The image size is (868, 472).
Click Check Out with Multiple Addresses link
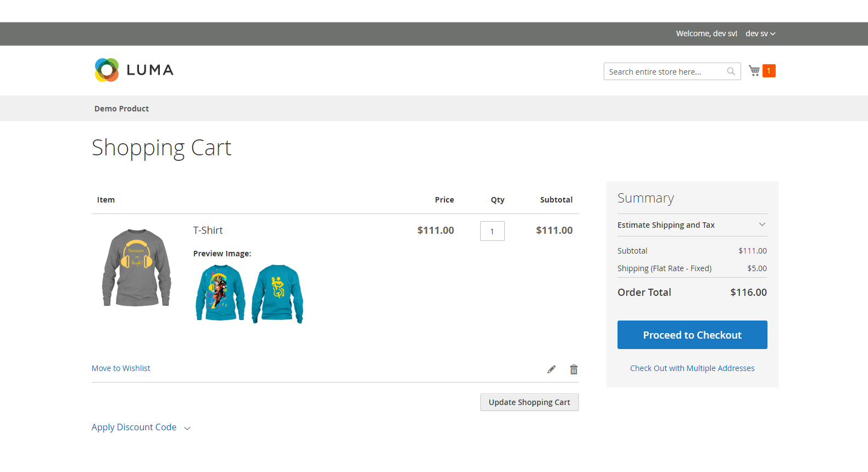coord(692,368)
